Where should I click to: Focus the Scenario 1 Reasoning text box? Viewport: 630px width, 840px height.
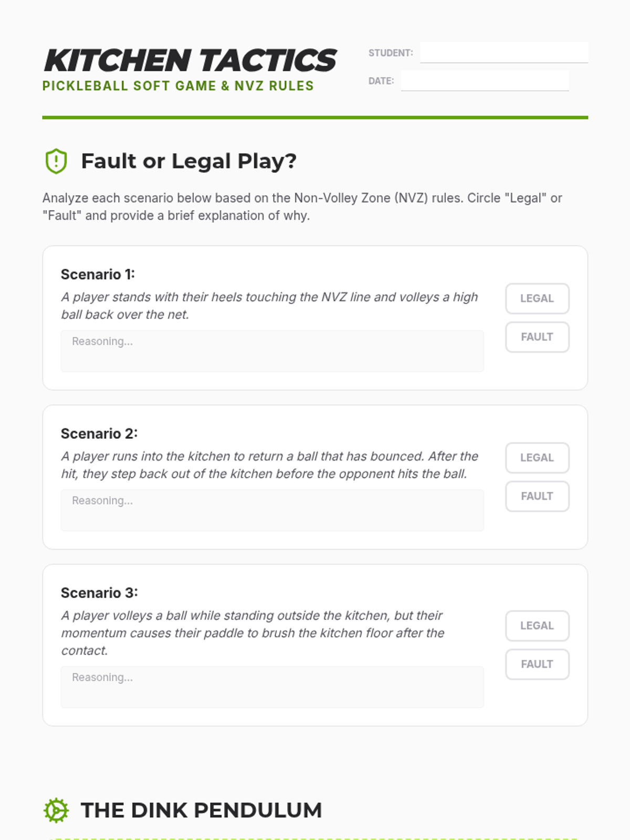click(x=272, y=351)
